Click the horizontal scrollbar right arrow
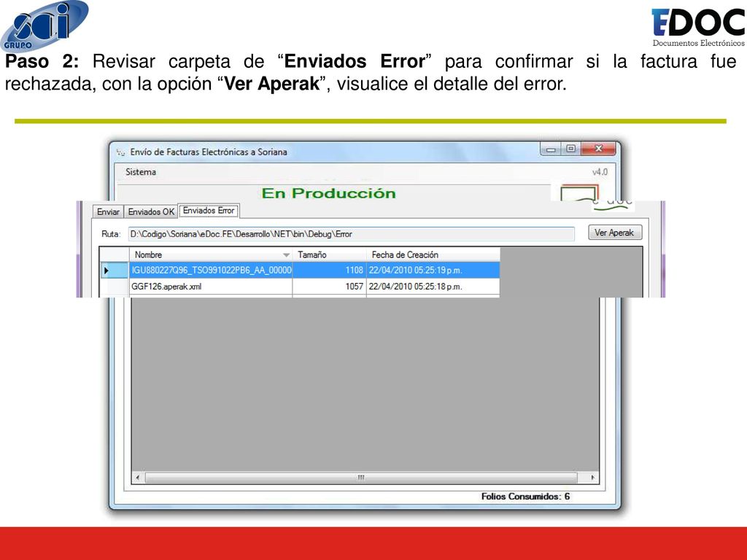The height and width of the screenshot is (560, 747). pyautogui.click(x=592, y=477)
